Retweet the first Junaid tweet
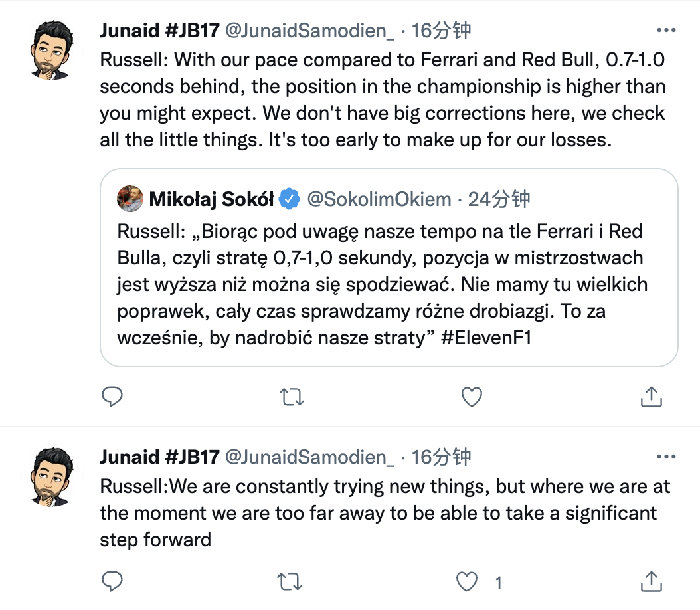 tap(292, 397)
